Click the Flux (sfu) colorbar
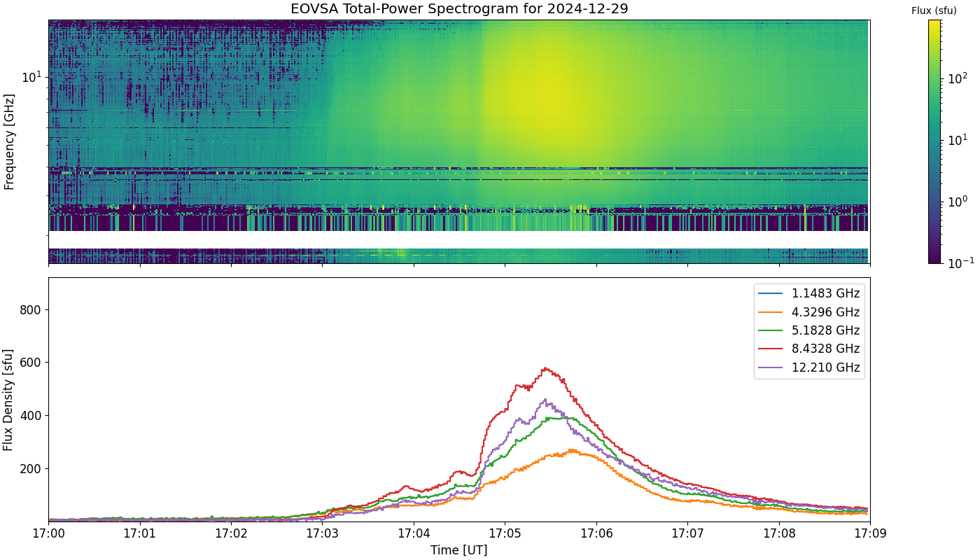The image size is (980, 560). (x=934, y=141)
